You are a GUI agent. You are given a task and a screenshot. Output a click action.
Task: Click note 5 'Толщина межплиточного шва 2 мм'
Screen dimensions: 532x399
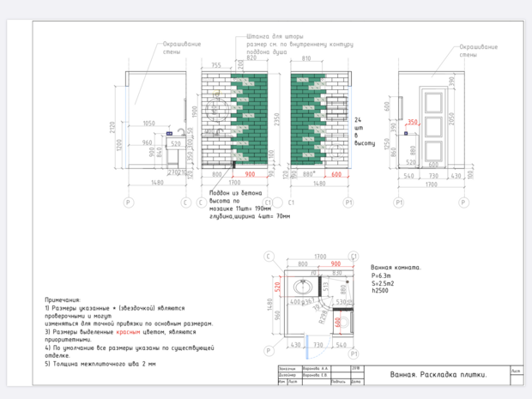[x=100, y=364]
